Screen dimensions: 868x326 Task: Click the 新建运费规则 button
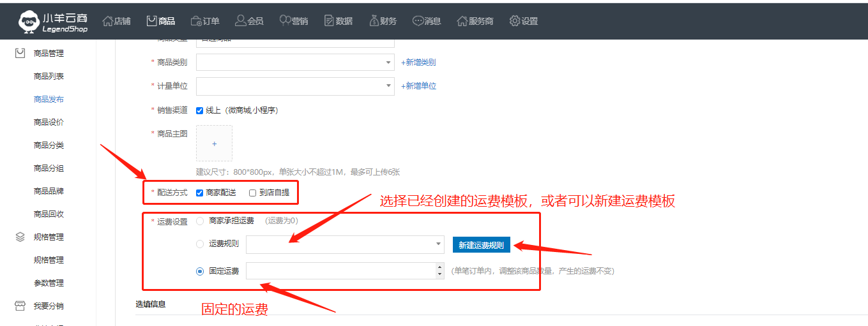coord(481,245)
